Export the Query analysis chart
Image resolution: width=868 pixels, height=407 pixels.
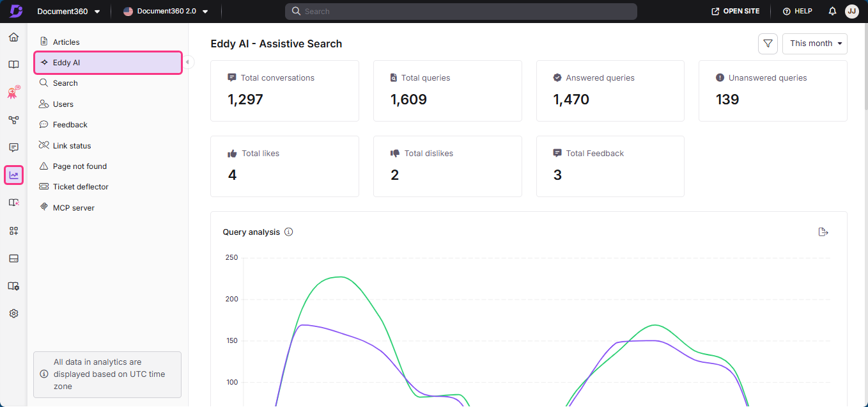(x=823, y=232)
